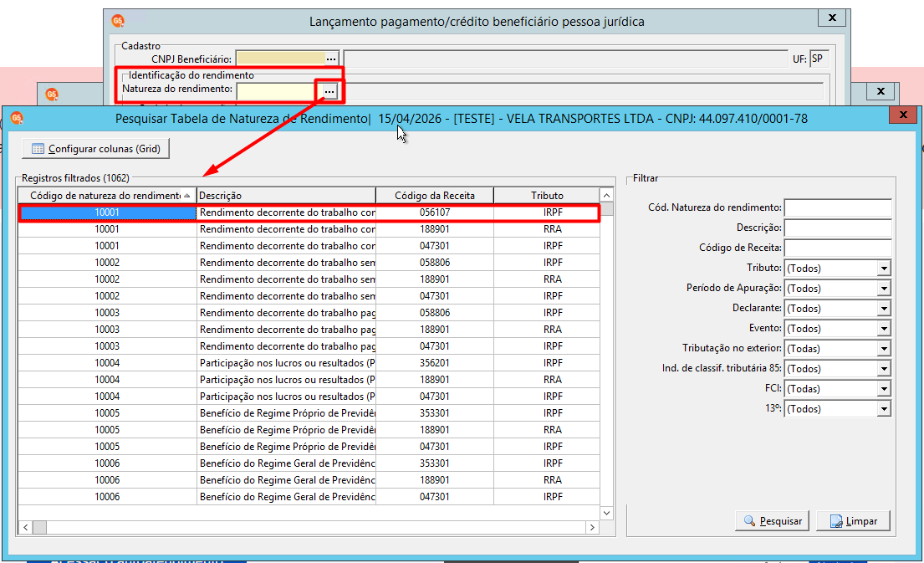Click the G5 icon in Pesquisar Tabela title bar
Viewport: 924px width, 563px height.
pos(17,119)
